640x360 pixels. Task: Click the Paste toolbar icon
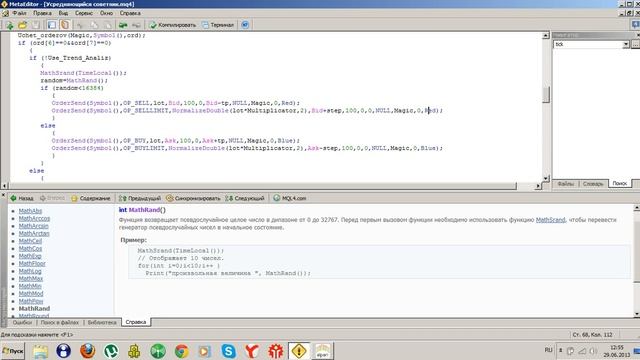point(107,25)
